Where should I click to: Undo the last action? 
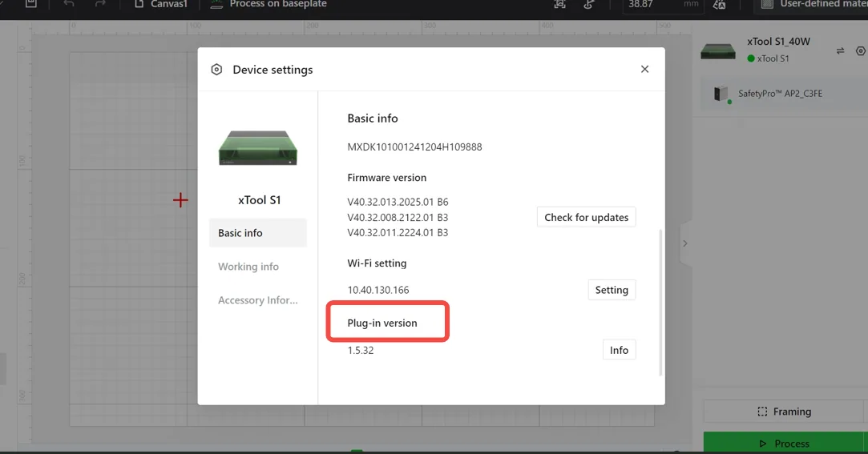(x=69, y=4)
